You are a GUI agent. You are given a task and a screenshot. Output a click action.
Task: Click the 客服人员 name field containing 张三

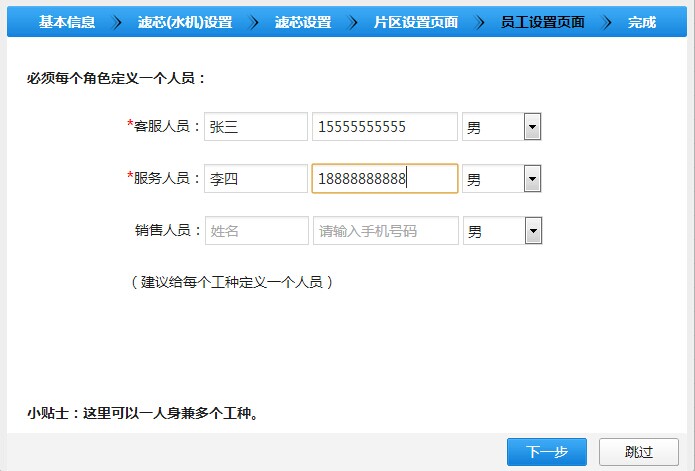tap(256, 127)
